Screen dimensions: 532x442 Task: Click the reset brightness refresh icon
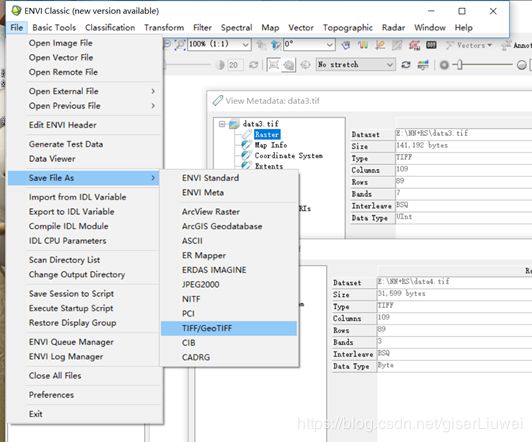click(x=253, y=64)
